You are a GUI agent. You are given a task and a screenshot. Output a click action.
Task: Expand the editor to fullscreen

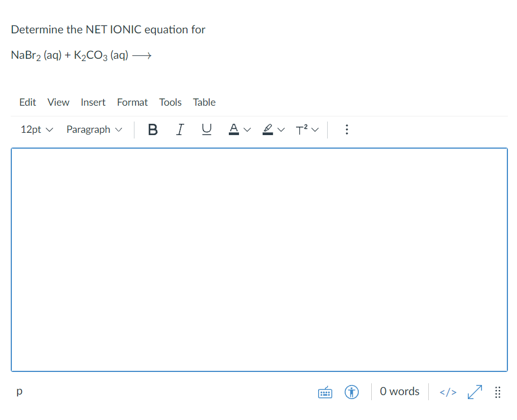point(475,391)
